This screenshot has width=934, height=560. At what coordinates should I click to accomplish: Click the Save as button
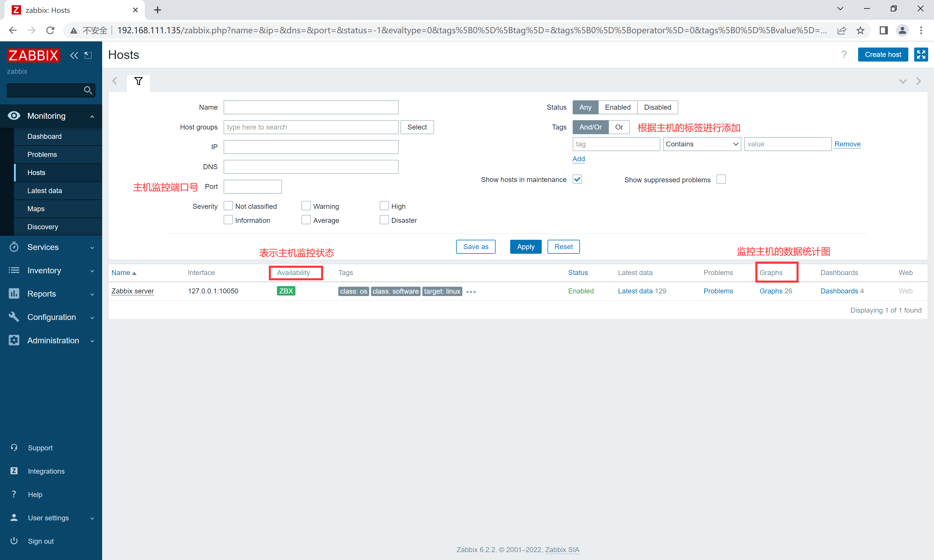tap(476, 247)
